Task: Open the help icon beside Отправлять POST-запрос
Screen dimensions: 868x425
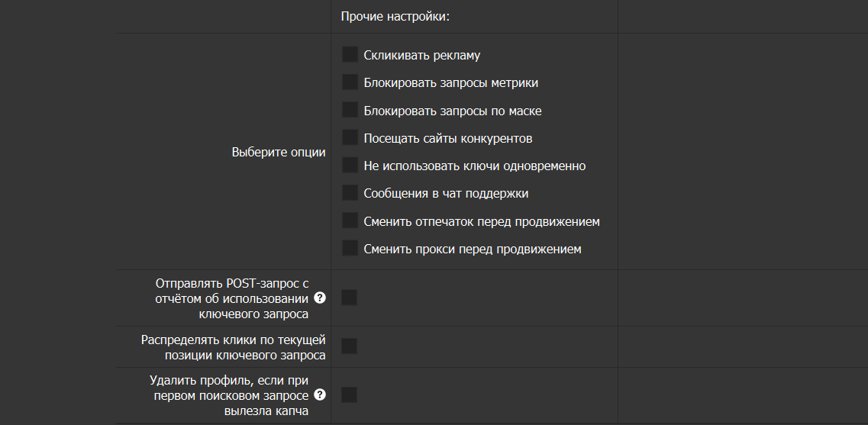Action: pos(320,298)
